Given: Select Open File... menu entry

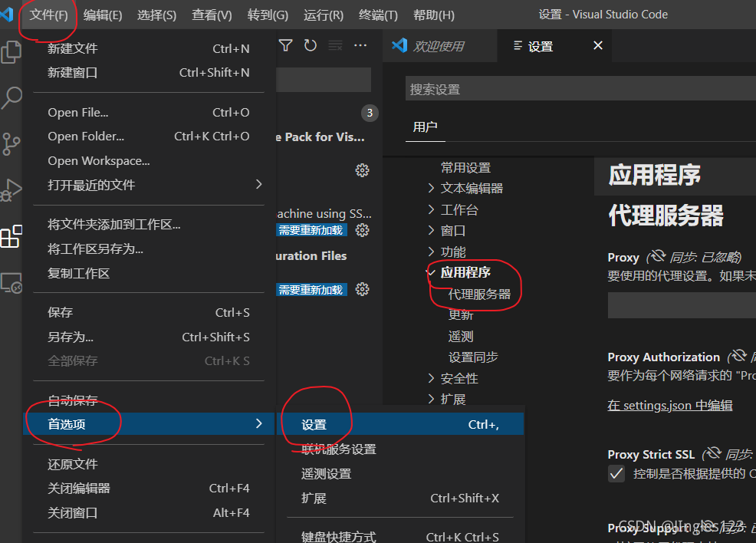Looking at the screenshot, I should pos(149,113).
